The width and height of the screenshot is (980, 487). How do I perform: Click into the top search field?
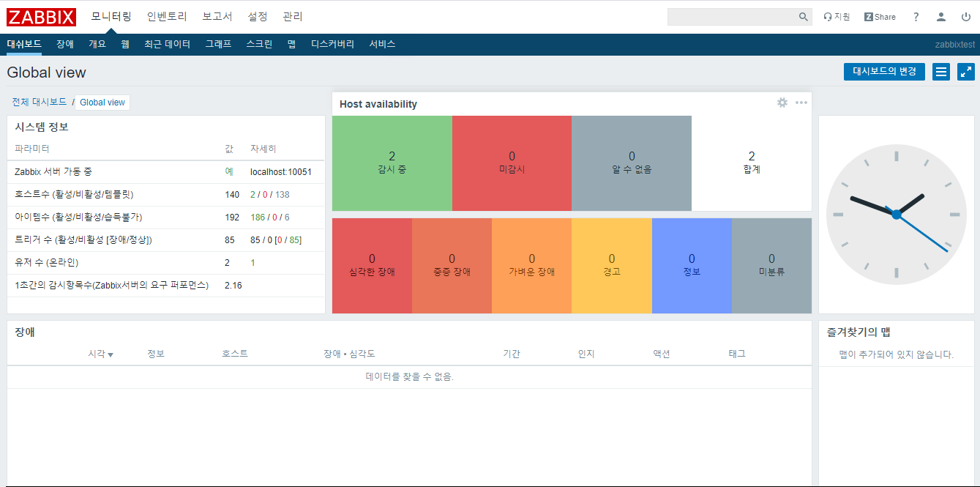coord(732,17)
